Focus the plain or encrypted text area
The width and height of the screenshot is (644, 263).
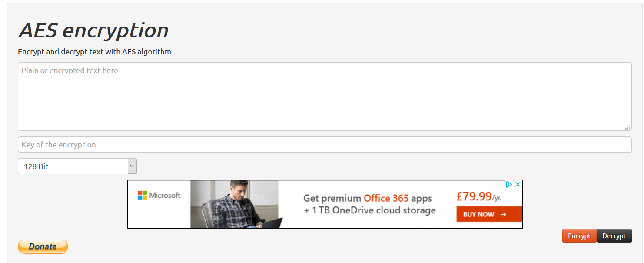(325, 97)
